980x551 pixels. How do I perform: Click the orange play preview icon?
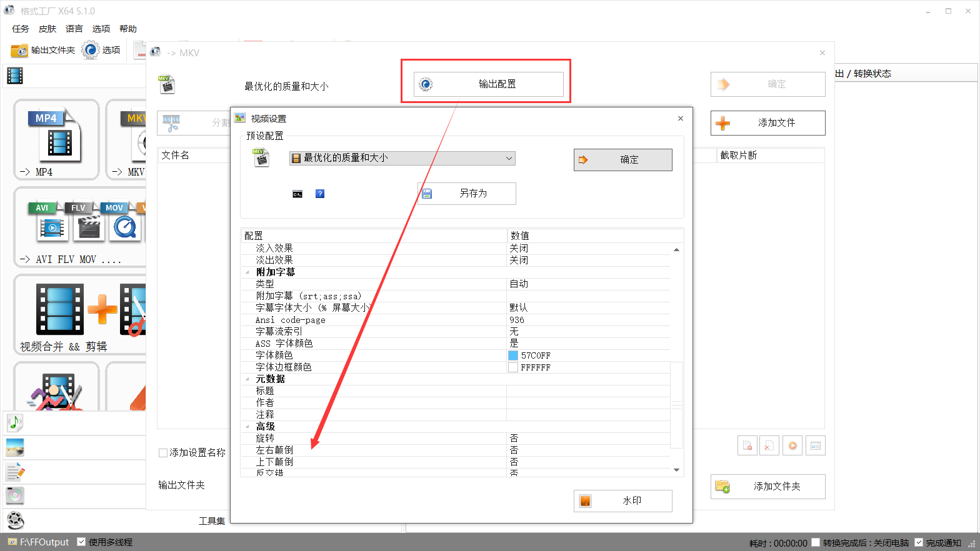coord(792,445)
